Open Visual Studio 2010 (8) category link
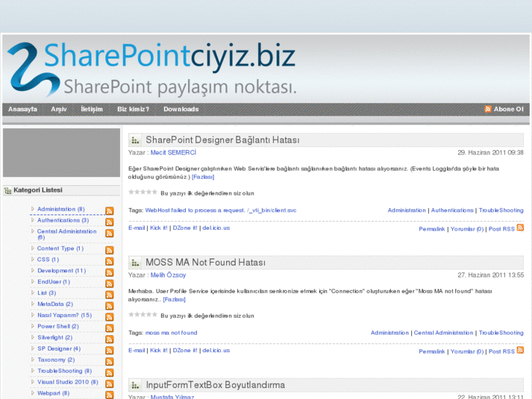This screenshot has width=532, height=399. (x=67, y=382)
